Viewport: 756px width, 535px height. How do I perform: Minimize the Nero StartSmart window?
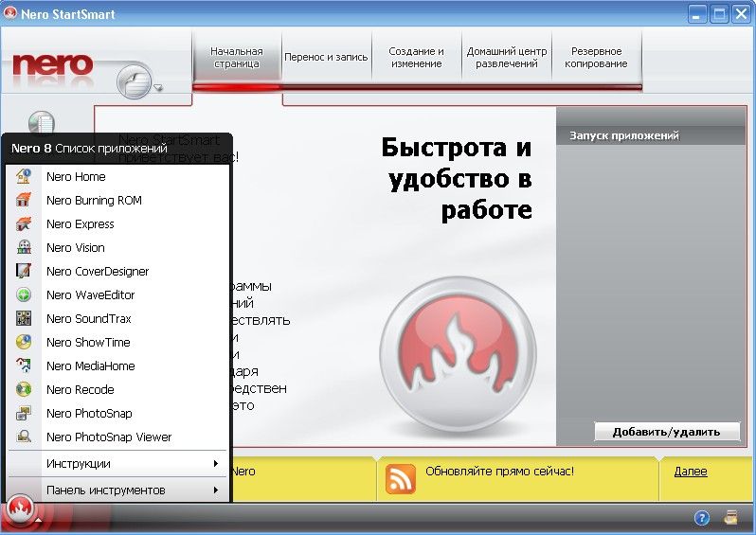coord(696,14)
